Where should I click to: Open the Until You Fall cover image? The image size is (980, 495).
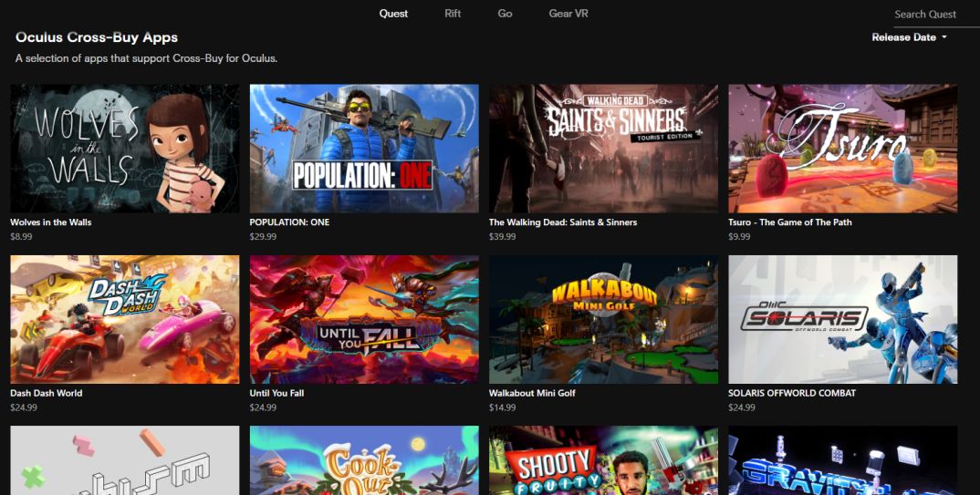click(364, 319)
